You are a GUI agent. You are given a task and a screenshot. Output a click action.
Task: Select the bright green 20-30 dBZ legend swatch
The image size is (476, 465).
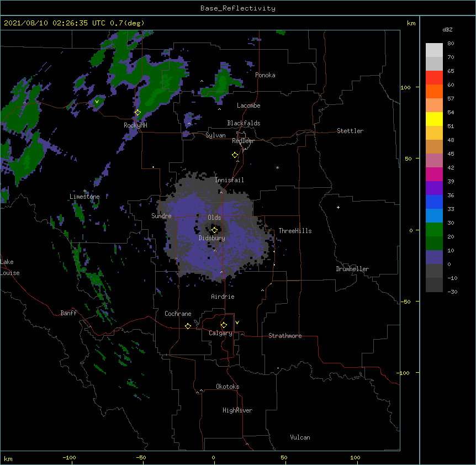434,230
